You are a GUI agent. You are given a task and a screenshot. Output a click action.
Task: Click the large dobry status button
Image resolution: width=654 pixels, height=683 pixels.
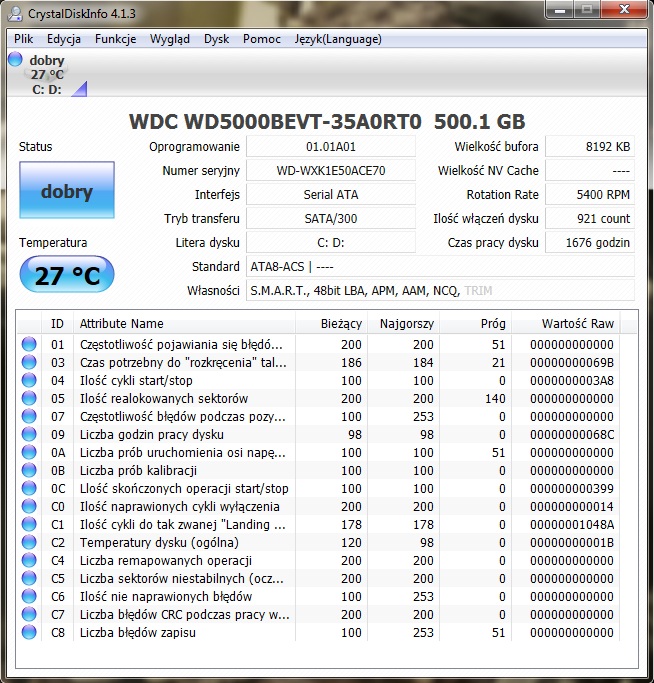67,190
